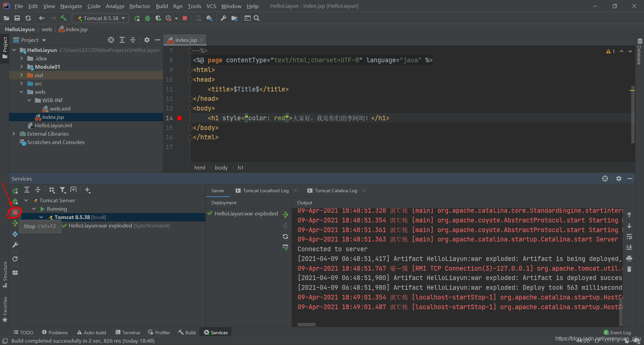Expand the Module01 folder

[x=21, y=67]
